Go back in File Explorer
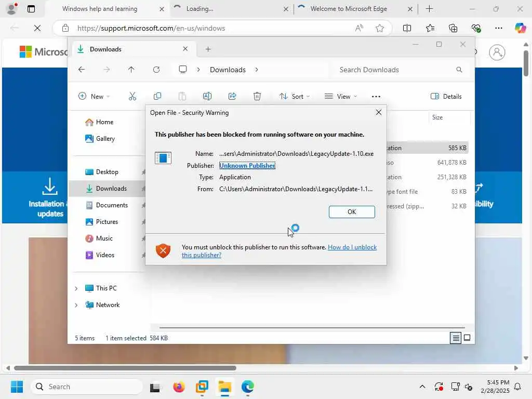This screenshot has width=532, height=399. [82, 70]
